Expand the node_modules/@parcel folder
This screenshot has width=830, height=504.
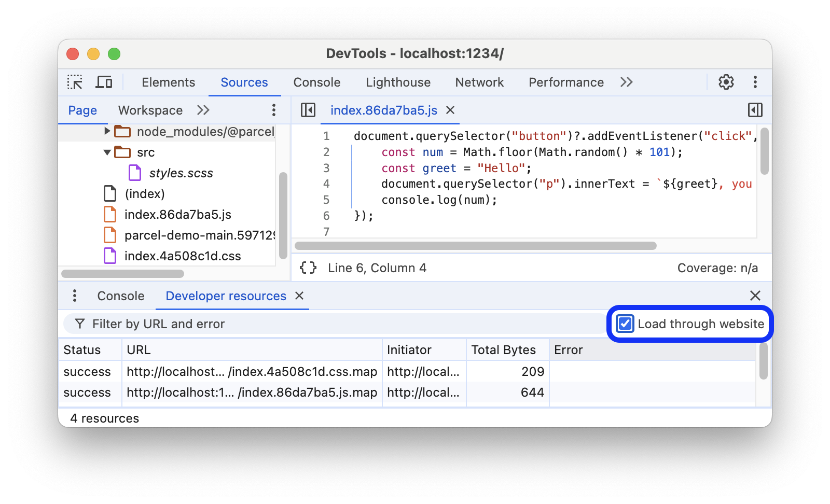(107, 131)
